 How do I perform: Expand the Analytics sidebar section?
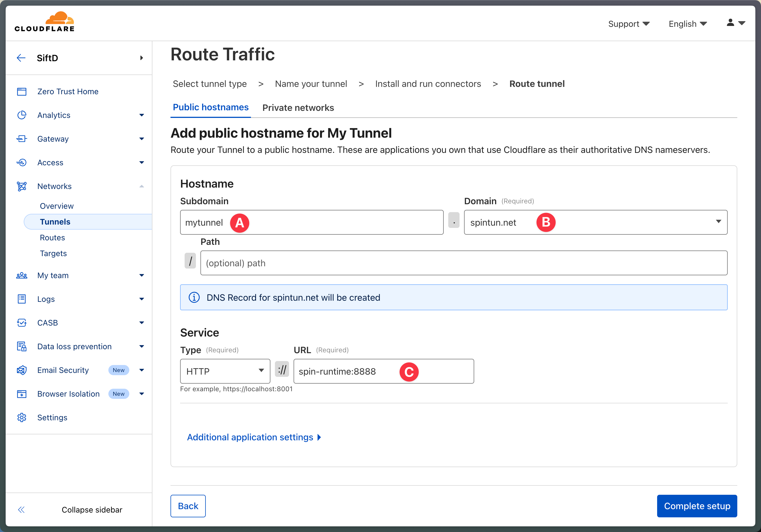pyautogui.click(x=141, y=115)
